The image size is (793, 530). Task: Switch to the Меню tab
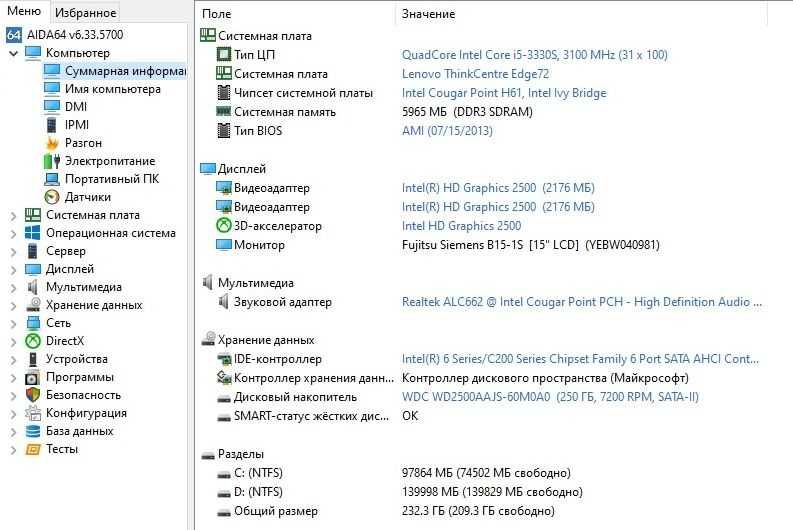pyautogui.click(x=24, y=11)
